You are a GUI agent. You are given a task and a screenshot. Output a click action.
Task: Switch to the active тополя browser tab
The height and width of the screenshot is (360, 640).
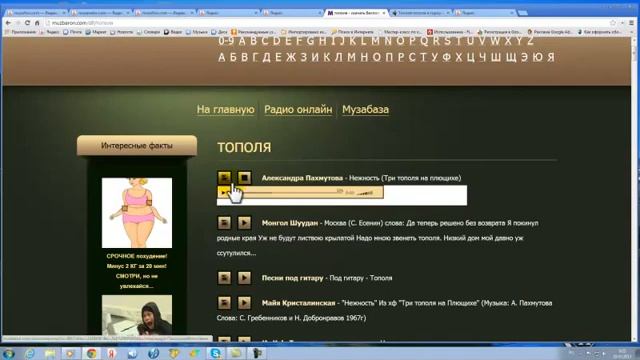[356, 13]
